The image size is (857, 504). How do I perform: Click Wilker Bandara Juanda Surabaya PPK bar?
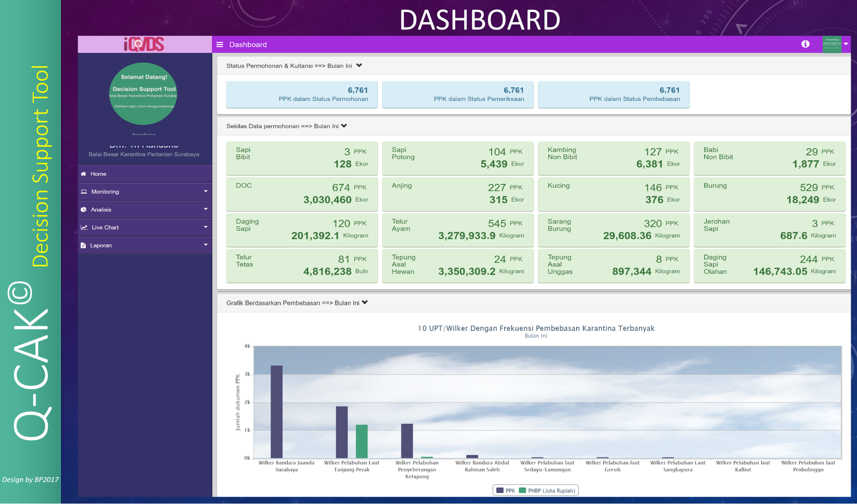coord(277,411)
